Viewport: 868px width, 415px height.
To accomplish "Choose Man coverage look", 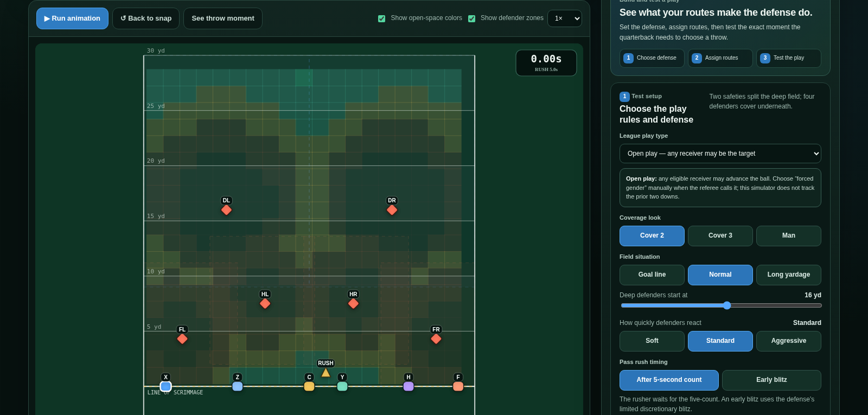I will (789, 236).
